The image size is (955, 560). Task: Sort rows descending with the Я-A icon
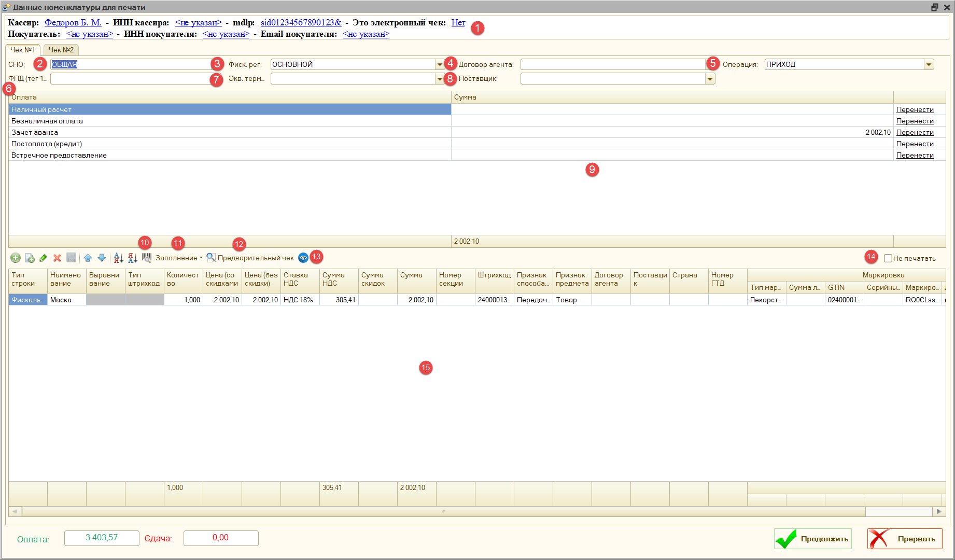click(x=133, y=258)
